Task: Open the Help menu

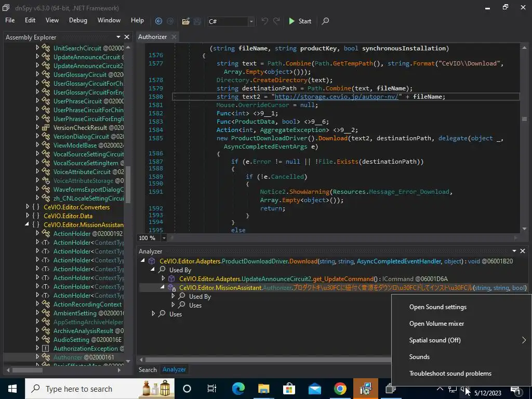Action: [x=137, y=20]
